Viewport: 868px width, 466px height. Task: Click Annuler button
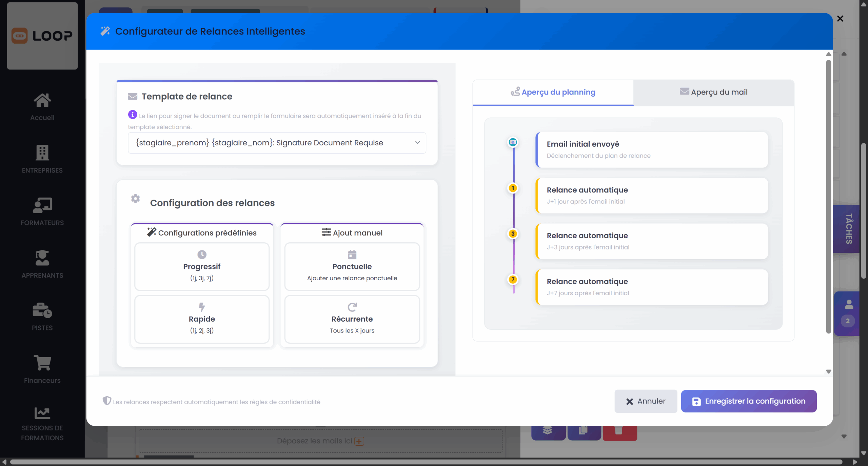pyautogui.click(x=645, y=401)
